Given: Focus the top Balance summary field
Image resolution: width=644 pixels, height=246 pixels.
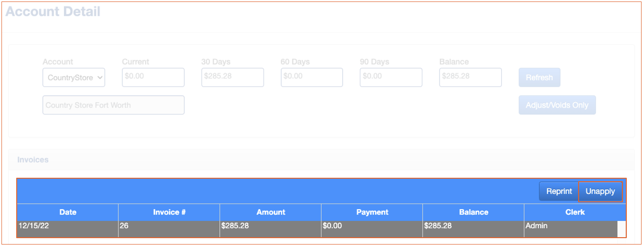Looking at the screenshot, I should pos(470,78).
